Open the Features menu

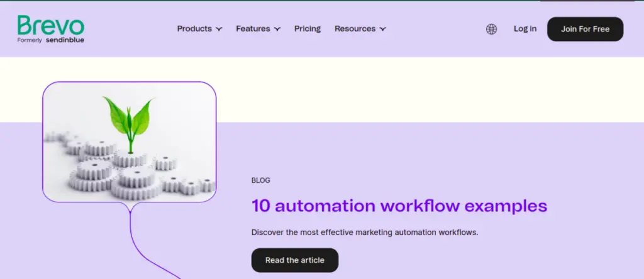(x=253, y=28)
